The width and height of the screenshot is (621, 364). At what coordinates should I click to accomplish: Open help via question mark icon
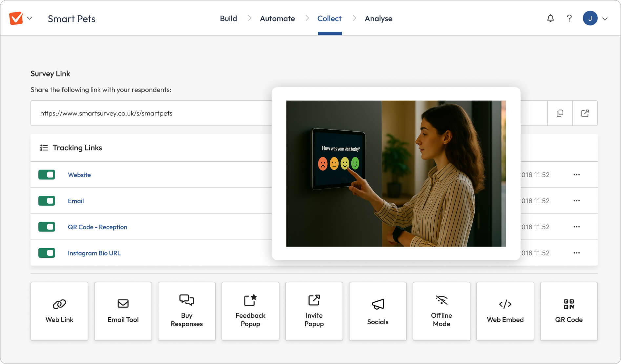[569, 18]
